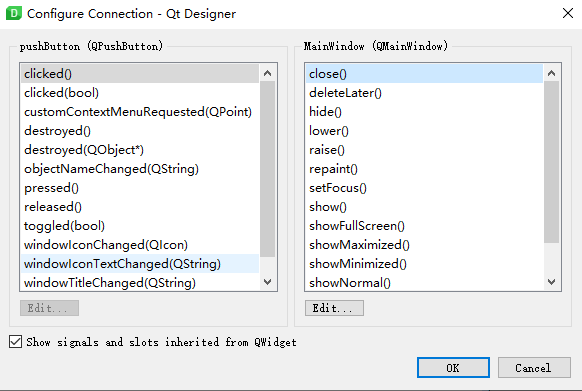582x391 pixels.
Task: Select windowIconChanged(QIcon) signal
Action: tap(140, 245)
